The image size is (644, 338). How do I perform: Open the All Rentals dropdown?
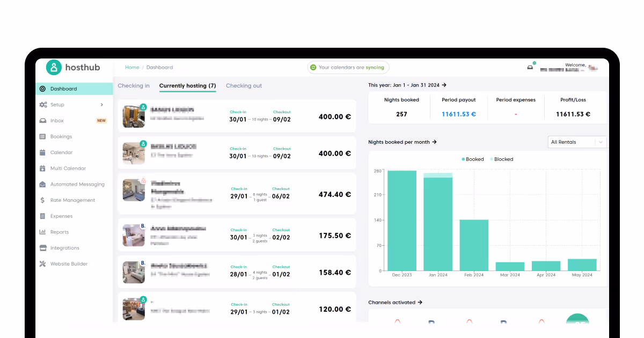[577, 142]
